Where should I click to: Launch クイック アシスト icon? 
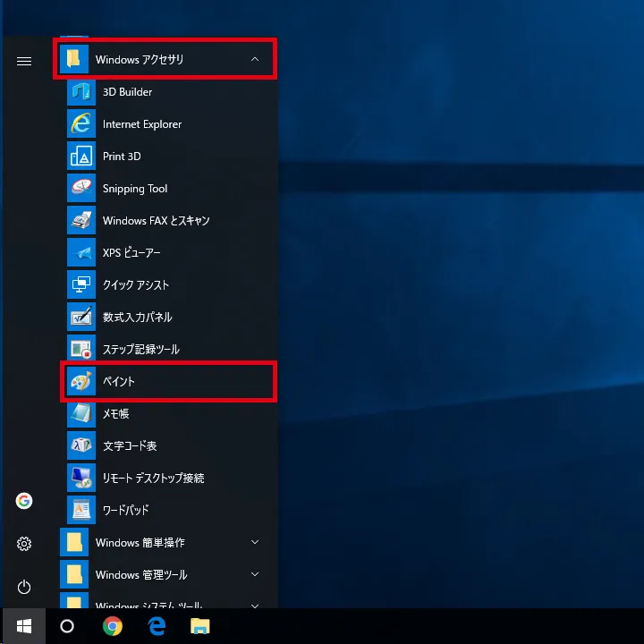[x=80, y=284]
